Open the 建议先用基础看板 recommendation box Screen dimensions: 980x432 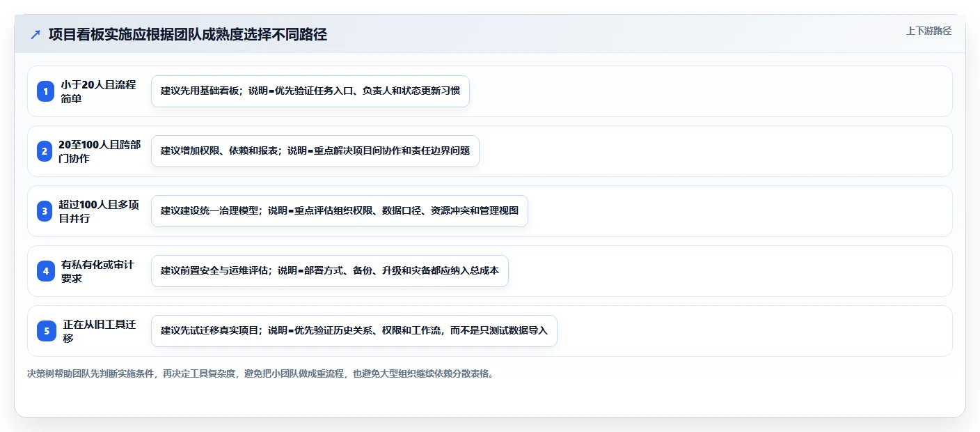click(310, 91)
